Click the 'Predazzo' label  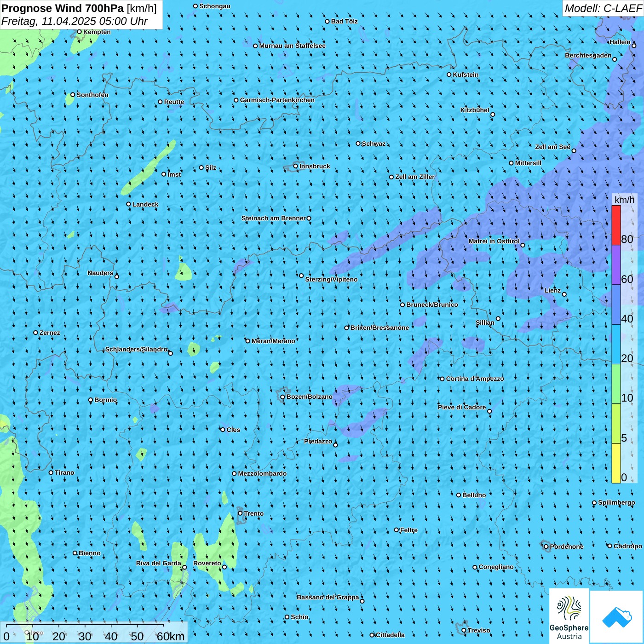[318, 441]
